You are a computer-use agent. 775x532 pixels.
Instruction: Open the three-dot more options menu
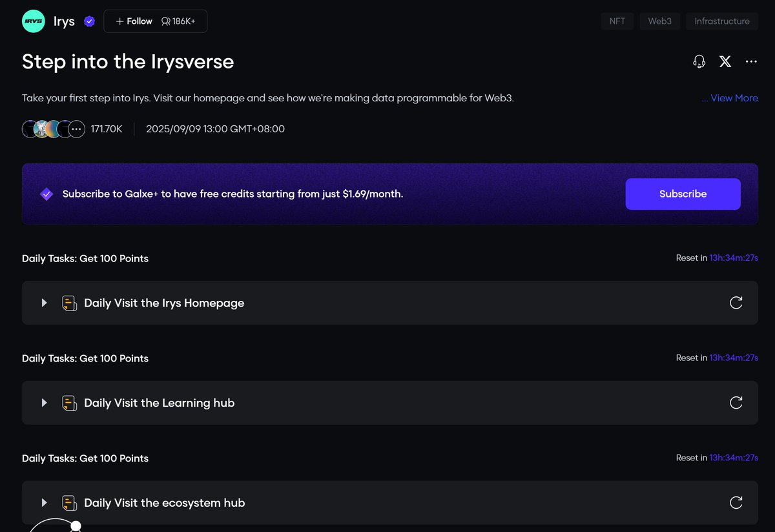pyautogui.click(x=751, y=61)
